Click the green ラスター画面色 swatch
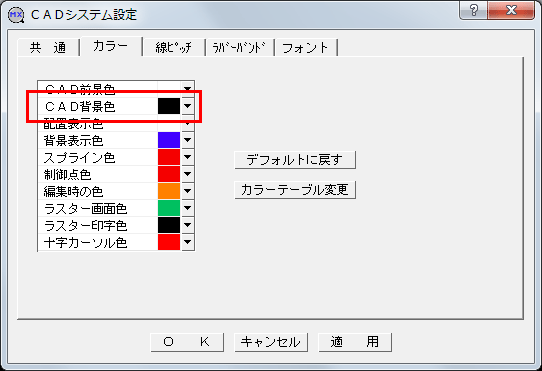Viewport: 542px width, 371px height. pyautogui.click(x=169, y=208)
